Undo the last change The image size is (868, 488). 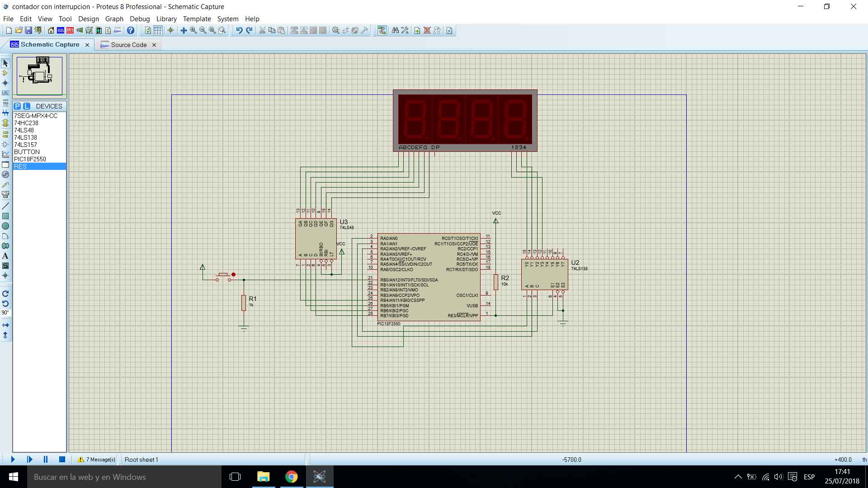pyautogui.click(x=239, y=31)
